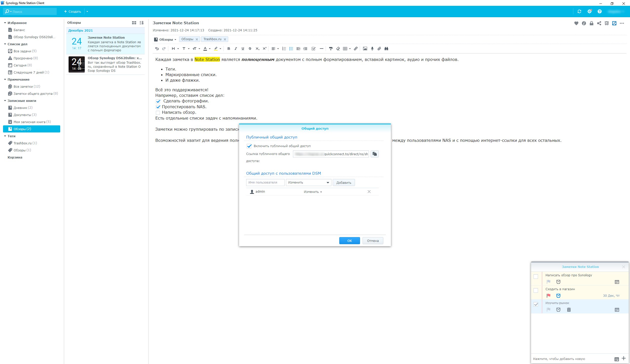This screenshot has height=364, width=630.
Task: Change note list sort order
Action: point(142,23)
